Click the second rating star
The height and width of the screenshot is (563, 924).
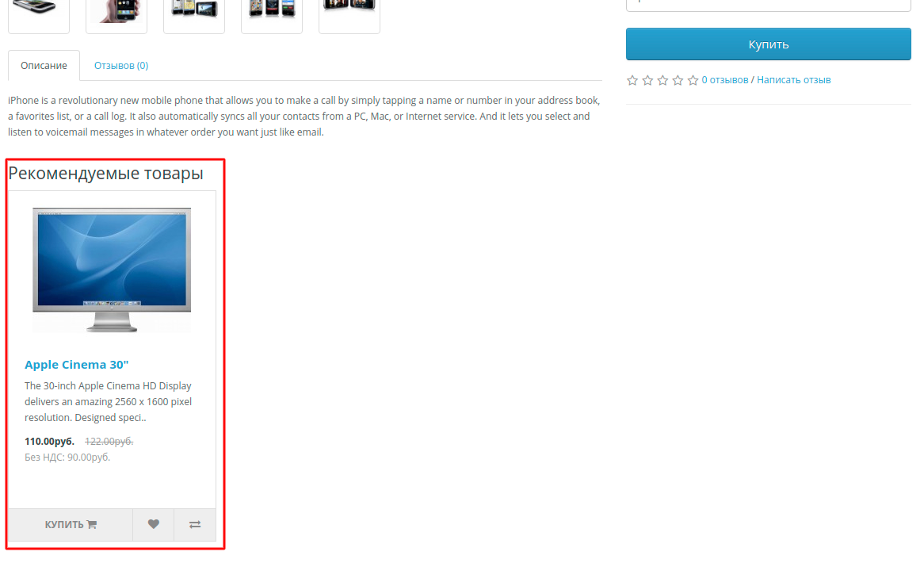click(x=647, y=80)
